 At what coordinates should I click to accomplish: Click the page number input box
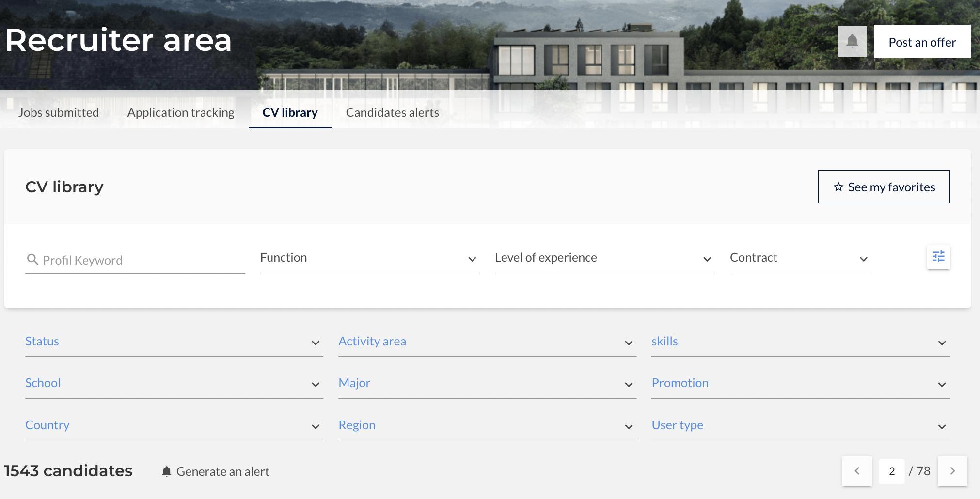click(891, 471)
